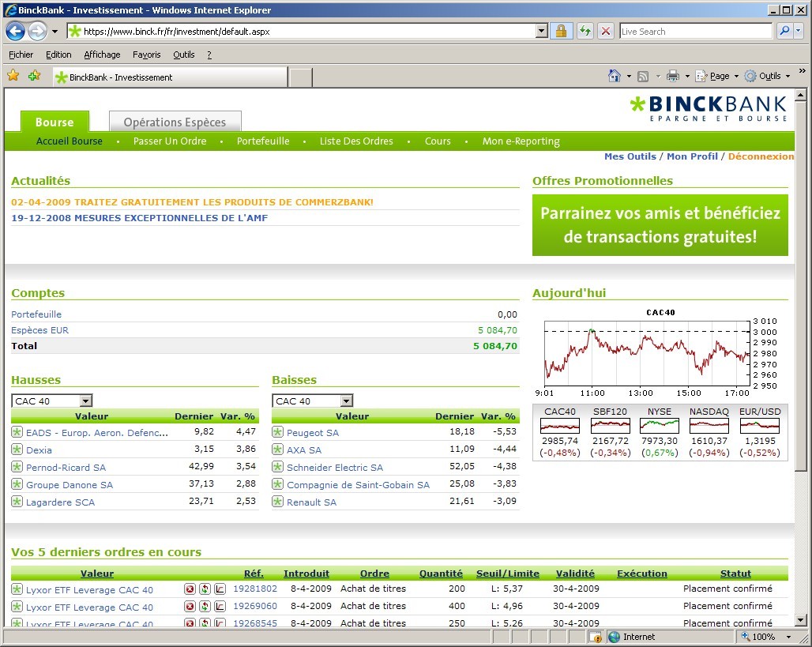Open chart icon for order 19269060
This screenshot has height=647, width=812.
pos(220,607)
